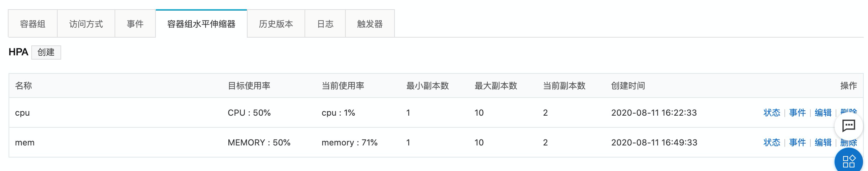Open the 访问方式 tab
This screenshot has height=171, width=868.
pos(86,24)
